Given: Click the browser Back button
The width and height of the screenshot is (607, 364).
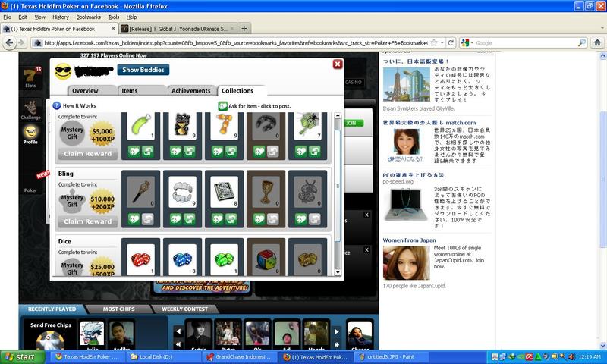Looking at the screenshot, I should pos(9,43).
